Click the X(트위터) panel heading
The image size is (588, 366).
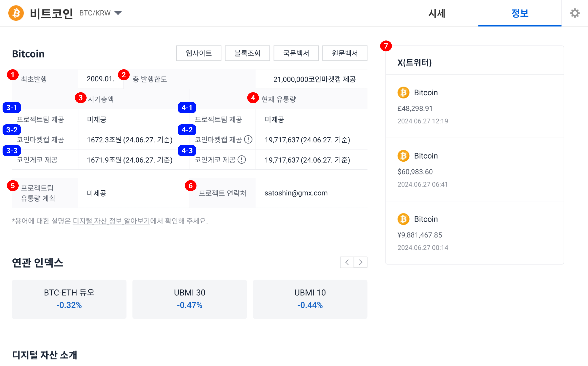click(415, 62)
